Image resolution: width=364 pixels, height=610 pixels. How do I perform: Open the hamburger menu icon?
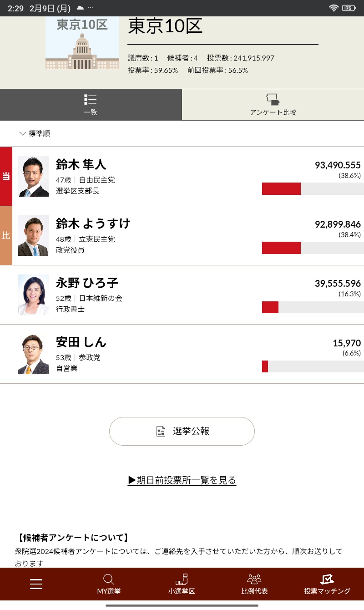click(x=36, y=584)
